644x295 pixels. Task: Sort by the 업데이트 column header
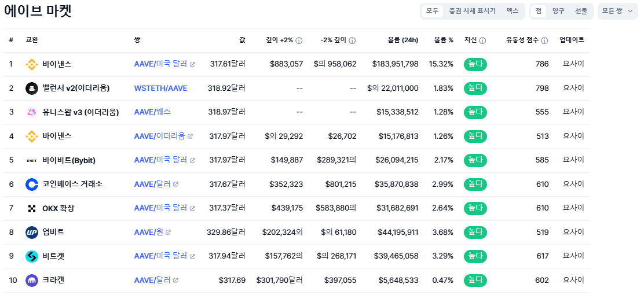pyautogui.click(x=572, y=40)
